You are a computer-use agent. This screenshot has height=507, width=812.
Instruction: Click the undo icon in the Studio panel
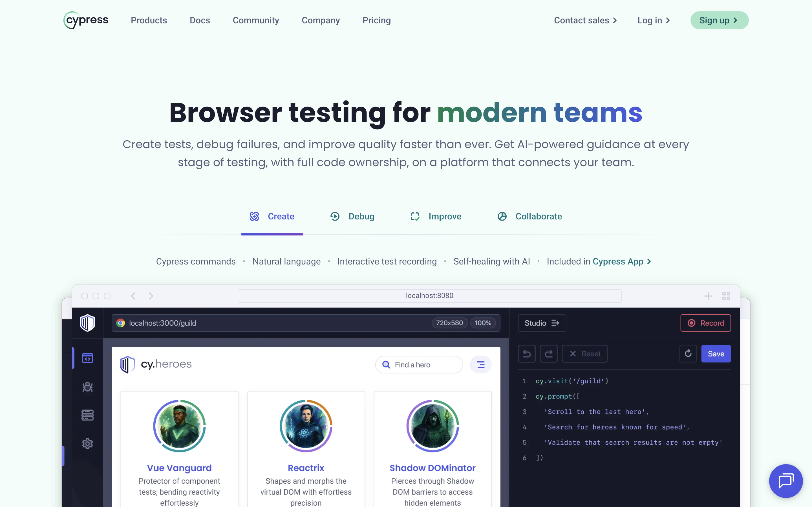pyautogui.click(x=526, y=353)
